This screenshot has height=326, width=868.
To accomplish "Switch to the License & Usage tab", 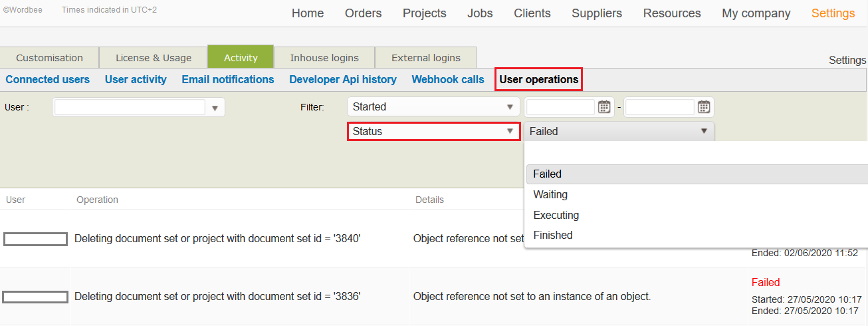I will tap(154, 58).
